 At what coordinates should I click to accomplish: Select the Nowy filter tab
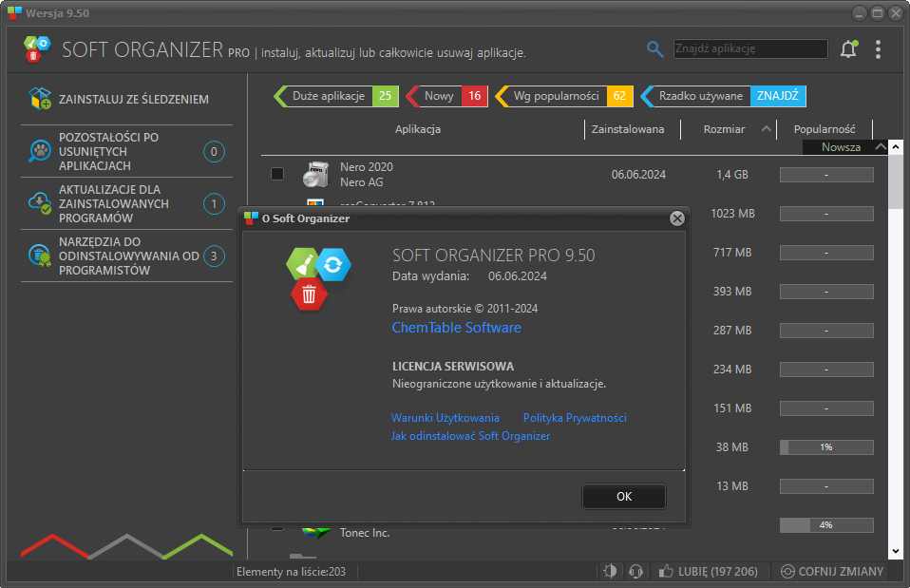[446, 96]
